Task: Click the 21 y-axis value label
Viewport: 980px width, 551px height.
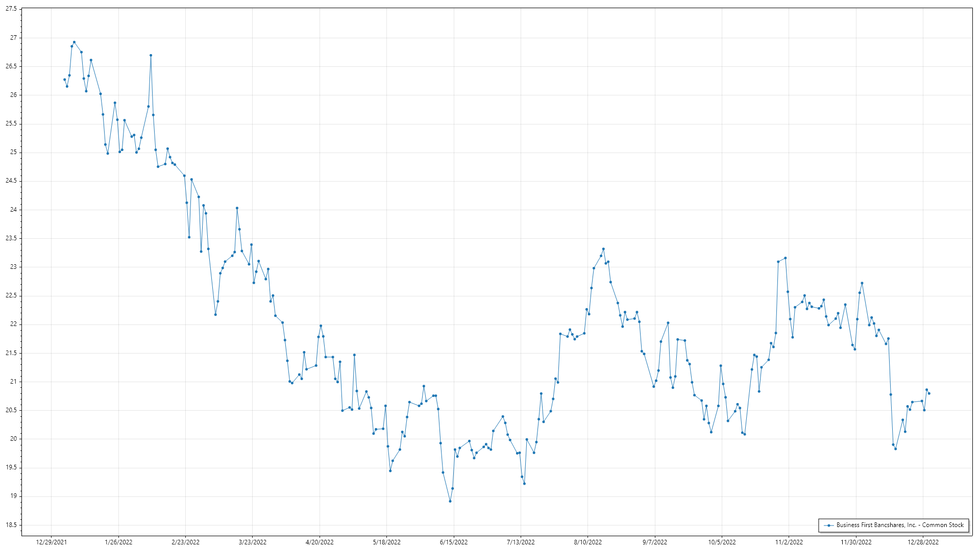Action: click(14, 382)
